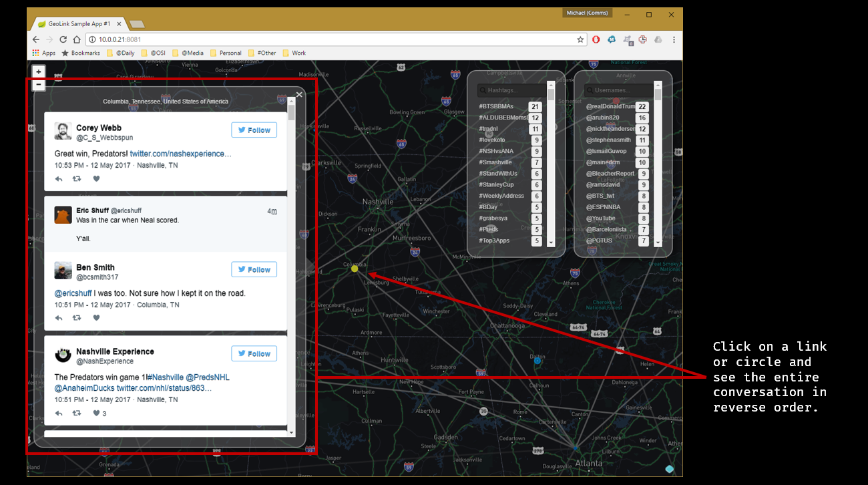Like Ben Smith's tweet
868x485 pixels.
pyautogui.click(x=96, y=318)
